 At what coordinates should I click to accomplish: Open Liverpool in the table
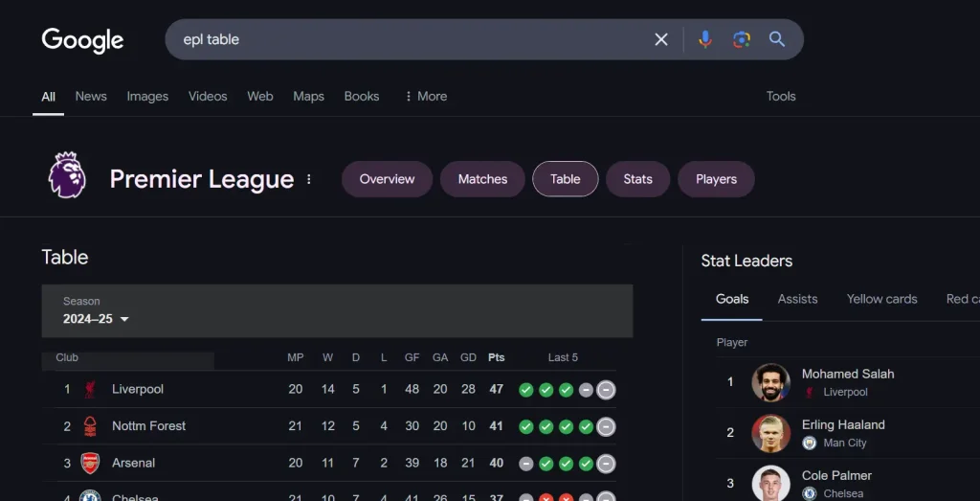tap(138, 389)
